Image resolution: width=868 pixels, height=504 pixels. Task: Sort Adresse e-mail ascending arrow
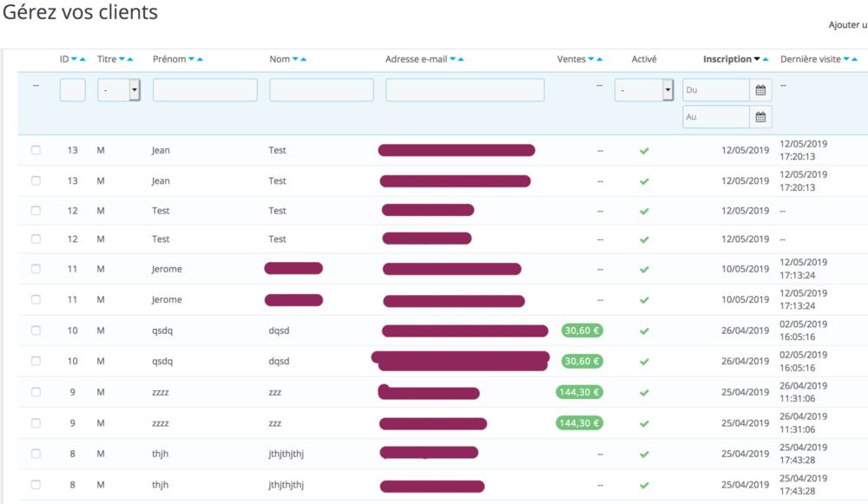coord(461,59)
